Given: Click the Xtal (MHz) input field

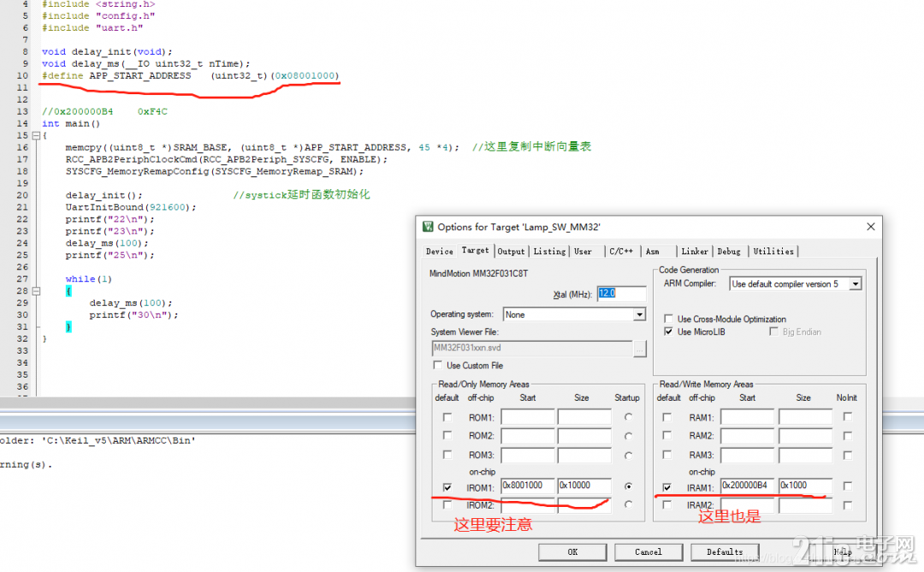Looking at the screenshot, I should 621,294.
